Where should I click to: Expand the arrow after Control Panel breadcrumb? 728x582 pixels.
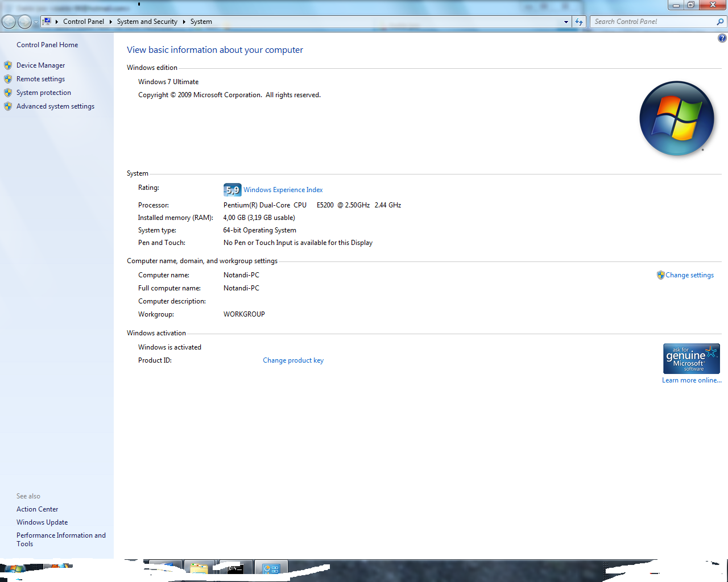pos(110,22)
